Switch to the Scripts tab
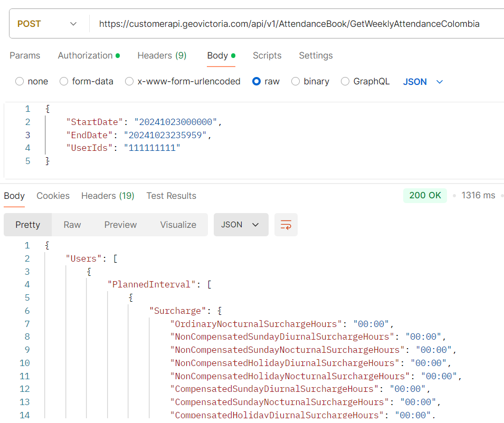504x423 pixels. coord(267,55)
